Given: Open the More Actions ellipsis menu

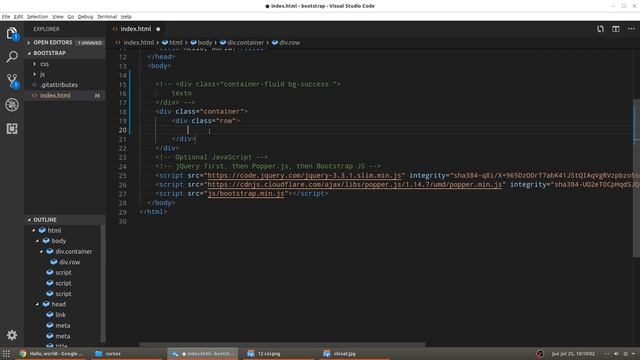Looking at the screenshot, I should pos(631,29).
